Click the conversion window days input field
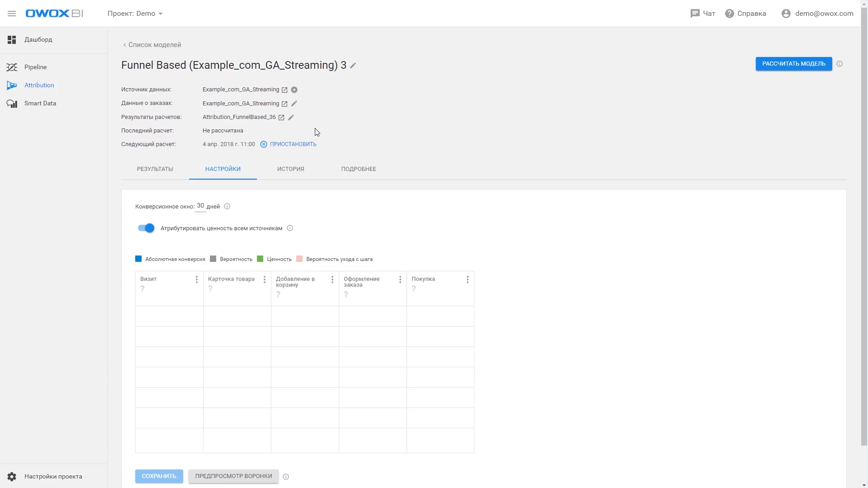The image size is (868, 488). point(200,206)
